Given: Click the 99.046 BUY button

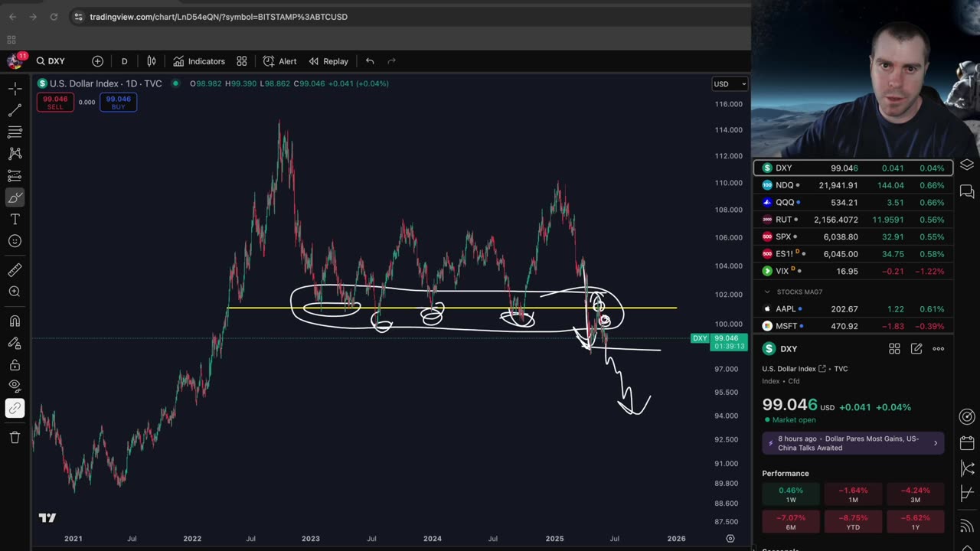Looking at the screenshot, I should pyautogui.click(x=118, y=103).
